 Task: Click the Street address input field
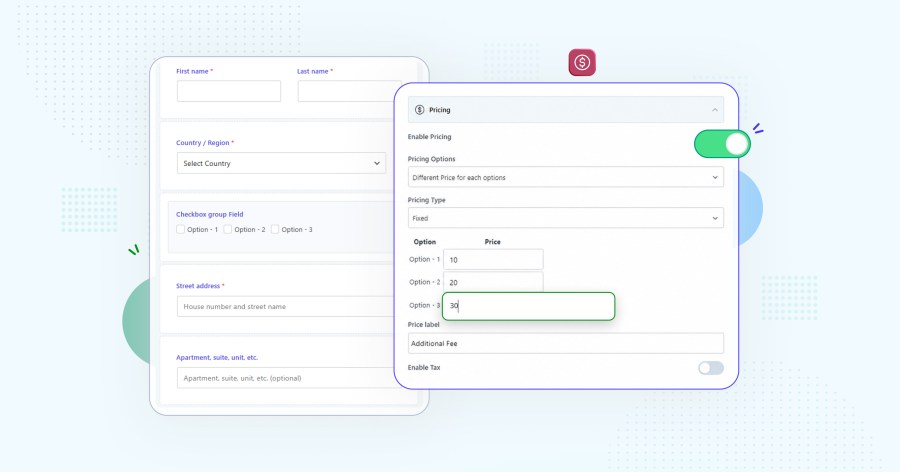pos(285,307)
